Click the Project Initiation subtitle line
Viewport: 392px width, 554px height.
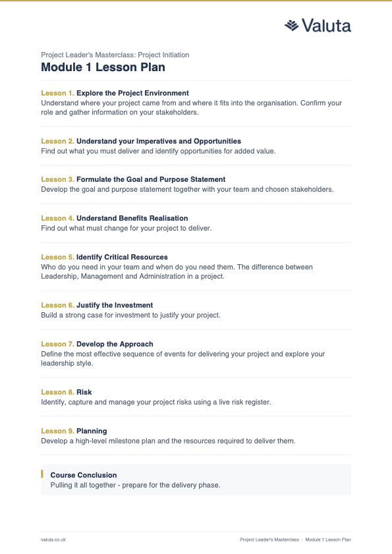click(115, 55)
